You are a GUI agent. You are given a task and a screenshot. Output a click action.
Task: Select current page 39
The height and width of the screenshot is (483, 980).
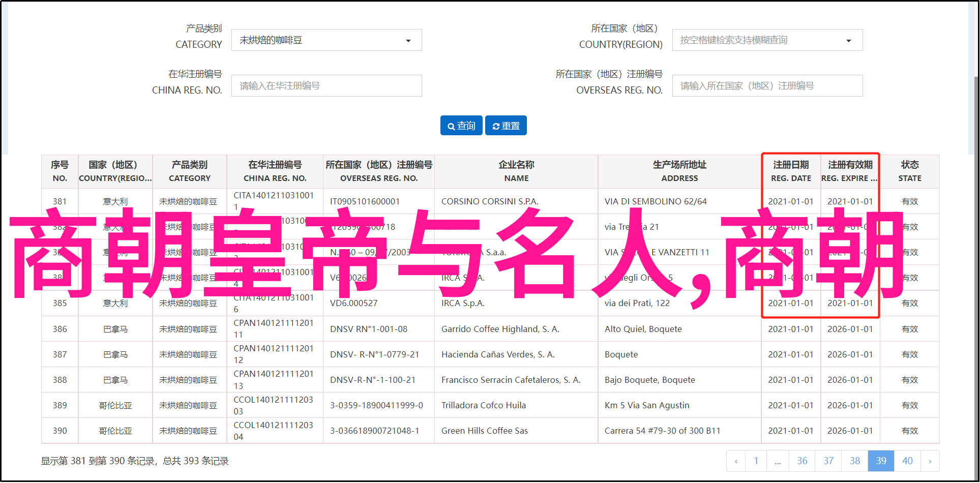[x=881, y=461]
